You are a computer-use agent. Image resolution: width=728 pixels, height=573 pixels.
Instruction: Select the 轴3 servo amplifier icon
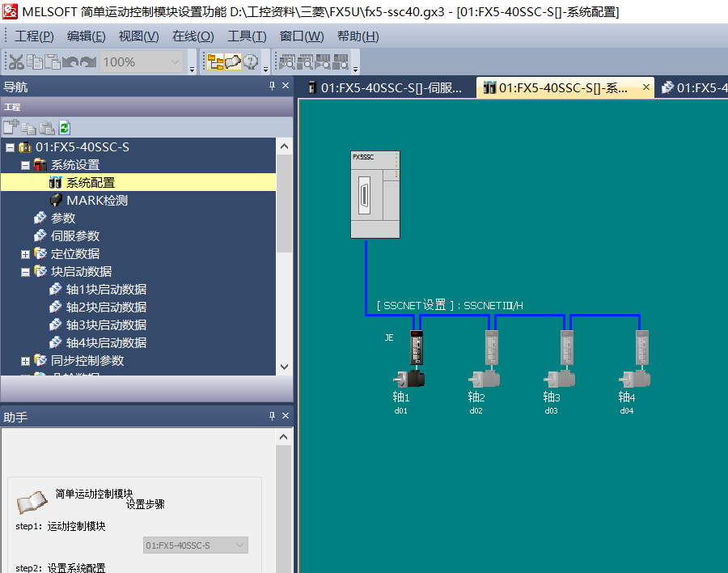(x=566, y=349)
